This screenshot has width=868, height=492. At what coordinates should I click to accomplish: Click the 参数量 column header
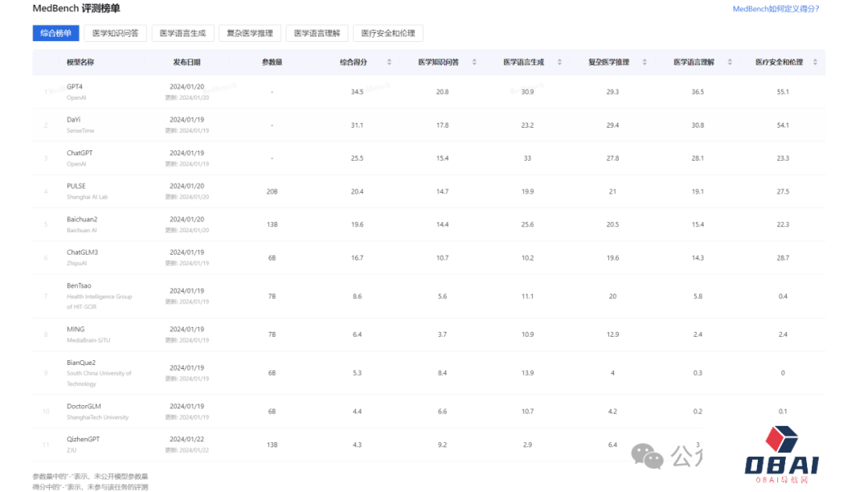coord(272,62)
